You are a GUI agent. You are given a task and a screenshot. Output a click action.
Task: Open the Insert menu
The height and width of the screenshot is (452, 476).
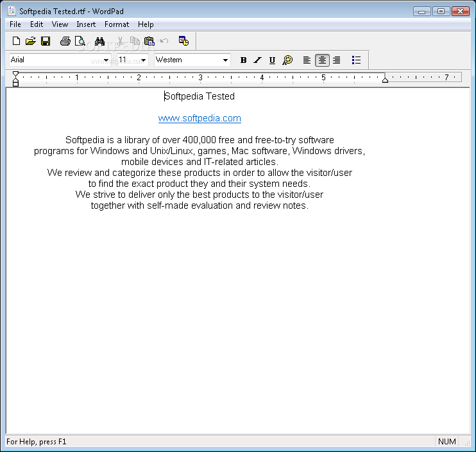click(x=86, y=24)
